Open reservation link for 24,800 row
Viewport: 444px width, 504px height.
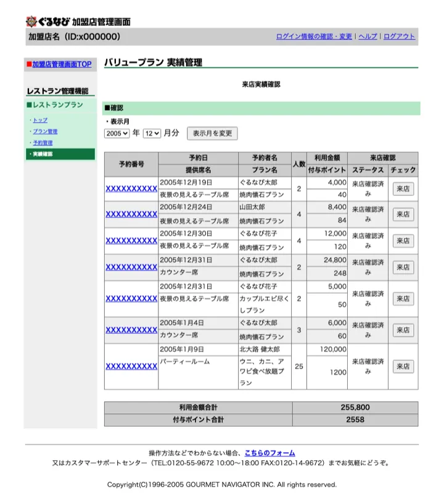coord(131,267)
